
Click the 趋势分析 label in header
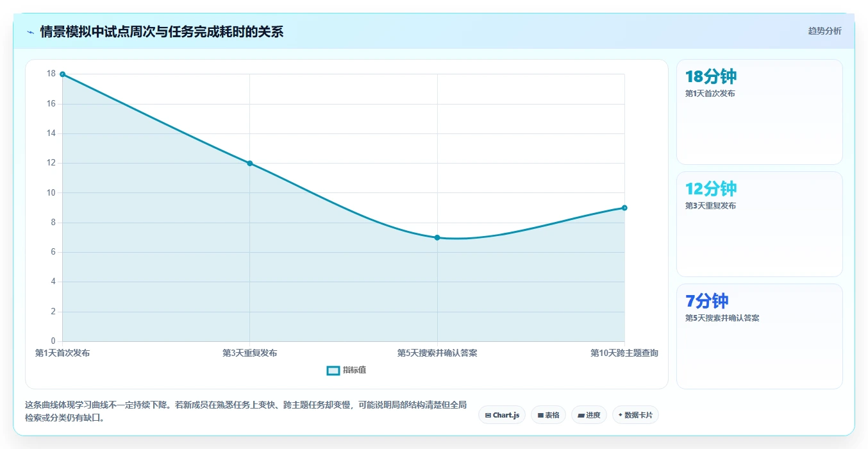pyautogui.click(x=824, y=31)
